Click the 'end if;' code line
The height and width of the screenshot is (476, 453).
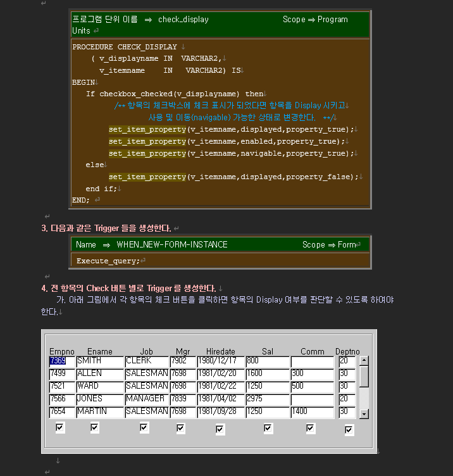(101, 189)
